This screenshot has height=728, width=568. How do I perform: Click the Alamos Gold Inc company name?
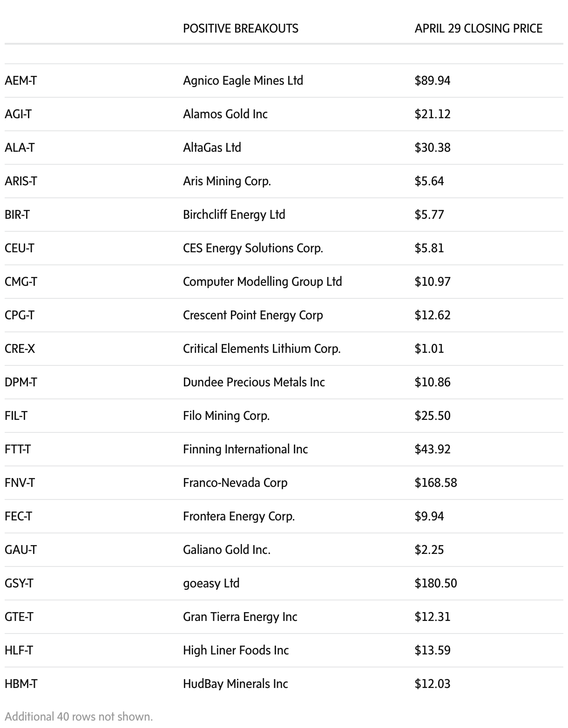point(225,114)
